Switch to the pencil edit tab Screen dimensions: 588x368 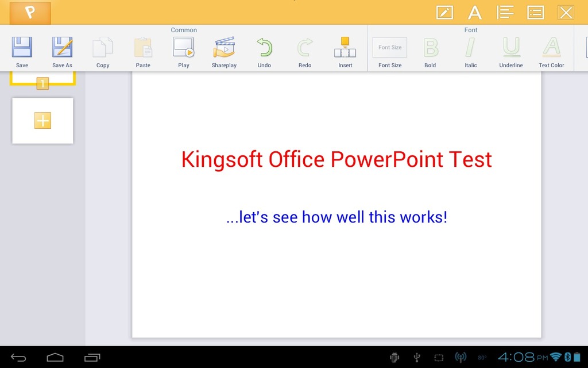point(444,13)
